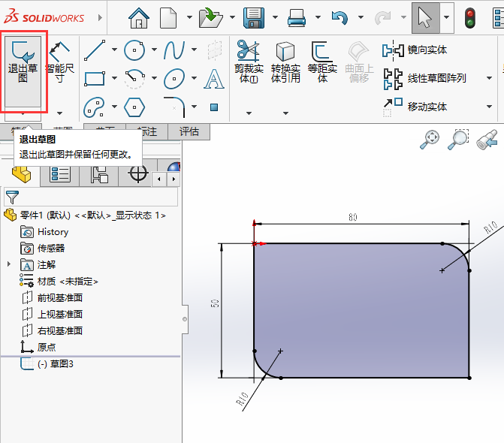Click Linear Sketch Pattern (线性草图阵列)

(424, 78)
